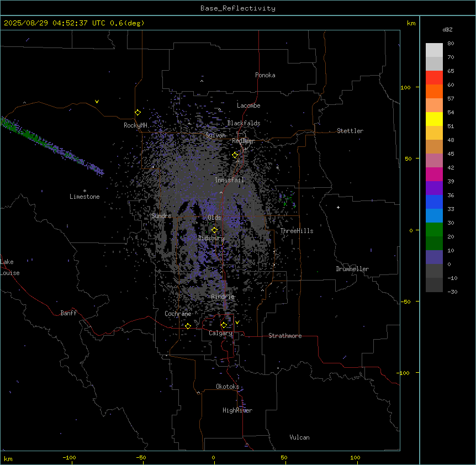Click the Strathmore city label
Screen dimensions: 476x465
coord(285,336)
